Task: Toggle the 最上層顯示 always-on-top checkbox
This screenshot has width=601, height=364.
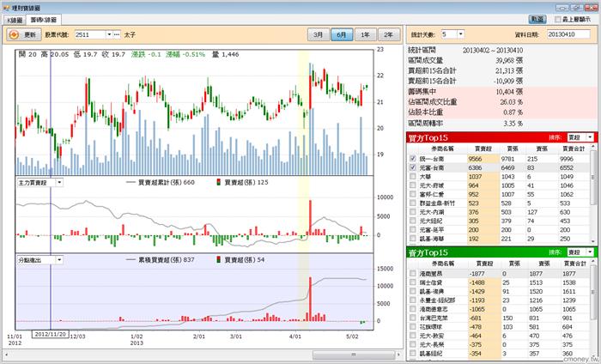Action: click(558, 19)
